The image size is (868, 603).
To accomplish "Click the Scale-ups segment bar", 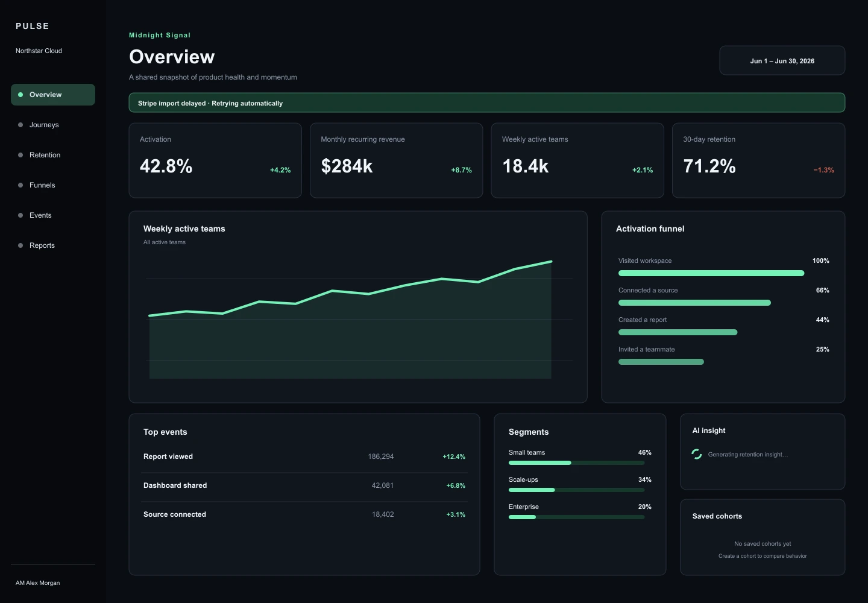I will pos(576,490).
